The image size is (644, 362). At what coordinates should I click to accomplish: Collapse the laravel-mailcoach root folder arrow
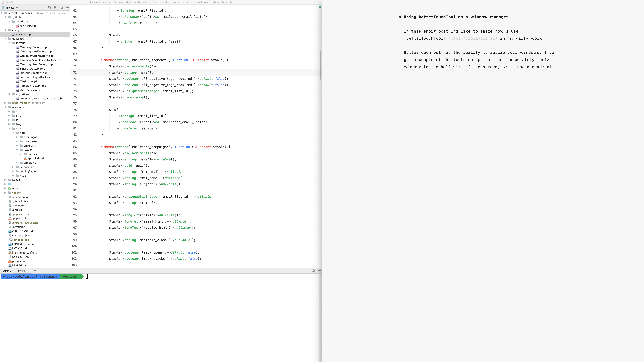click(2, 13)
